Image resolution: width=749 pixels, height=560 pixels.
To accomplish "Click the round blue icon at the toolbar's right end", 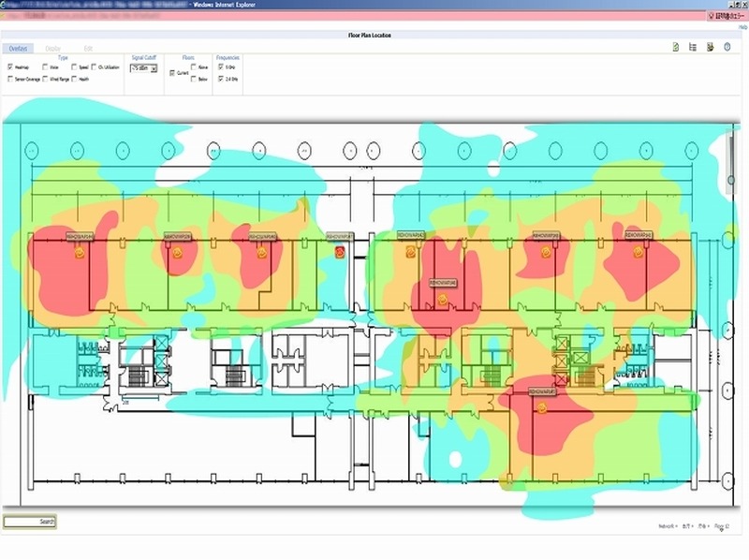I will coord(727,48).
